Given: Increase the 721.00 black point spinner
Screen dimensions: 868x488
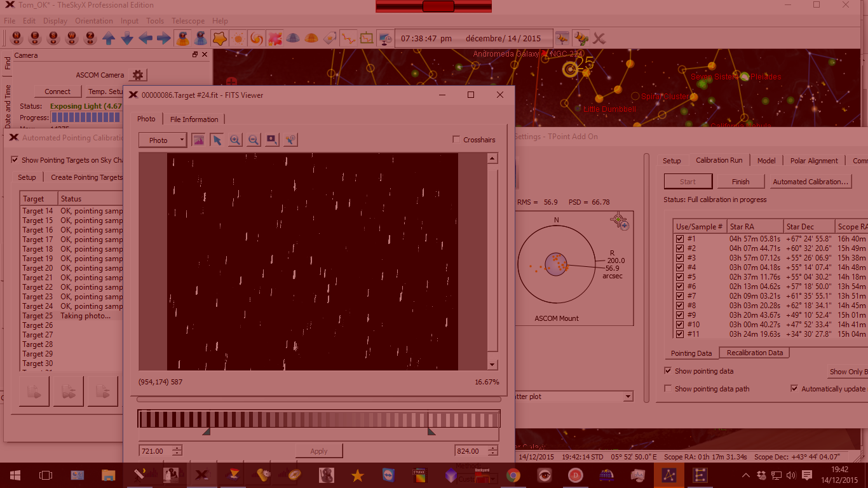Looking at the screenshot, I should (x=177, y=448).
